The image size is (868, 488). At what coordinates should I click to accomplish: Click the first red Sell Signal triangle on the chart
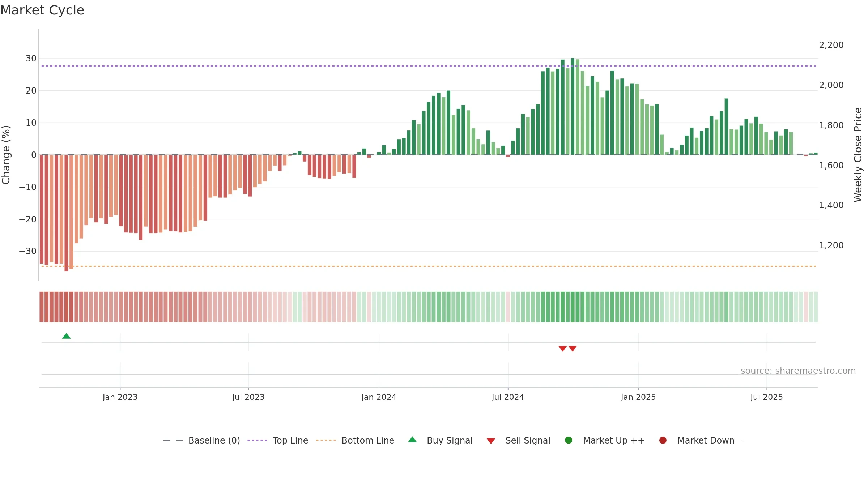(562, 348)
